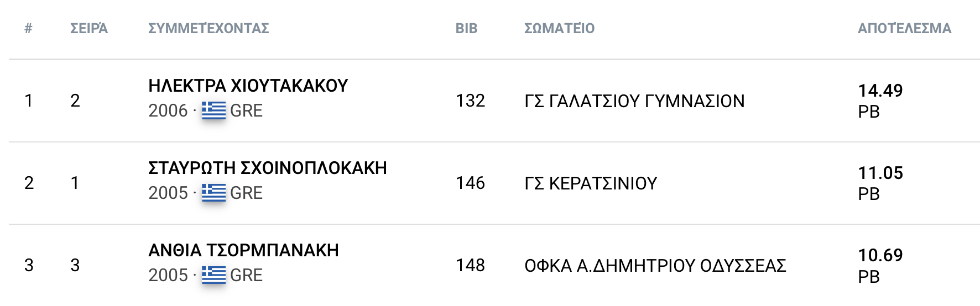
Task: Click the ΣΥΜΜΕΤΕΧΟΝΤΑΣ column header
Action: click(208, 28)
